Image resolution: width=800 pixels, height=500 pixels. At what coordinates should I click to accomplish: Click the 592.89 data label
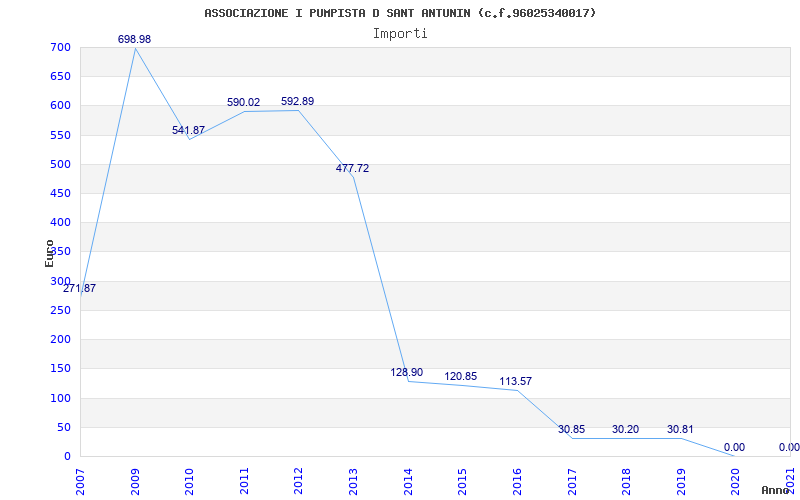coord(297,102)
